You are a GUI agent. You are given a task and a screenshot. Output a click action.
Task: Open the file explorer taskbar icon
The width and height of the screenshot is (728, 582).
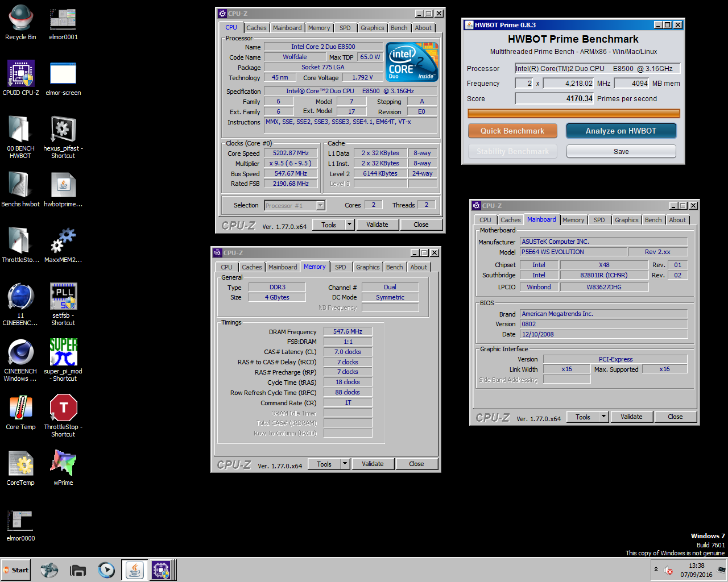click(78, 570)
